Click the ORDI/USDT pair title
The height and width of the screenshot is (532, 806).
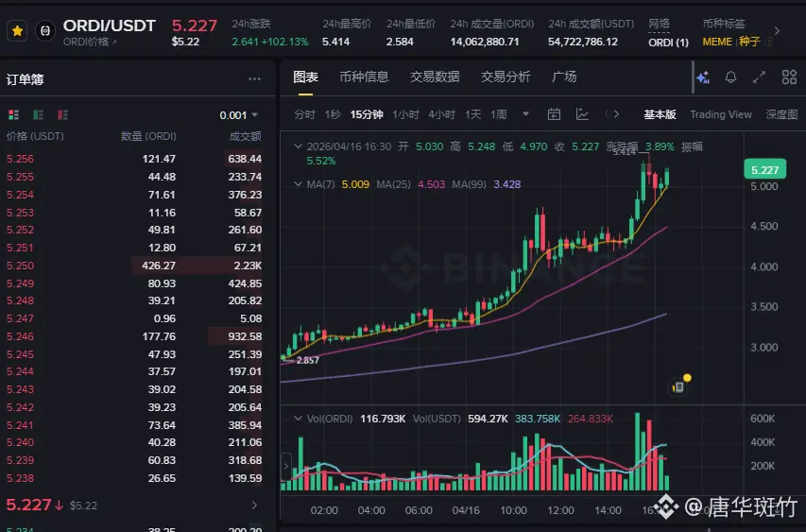point(109,26)
